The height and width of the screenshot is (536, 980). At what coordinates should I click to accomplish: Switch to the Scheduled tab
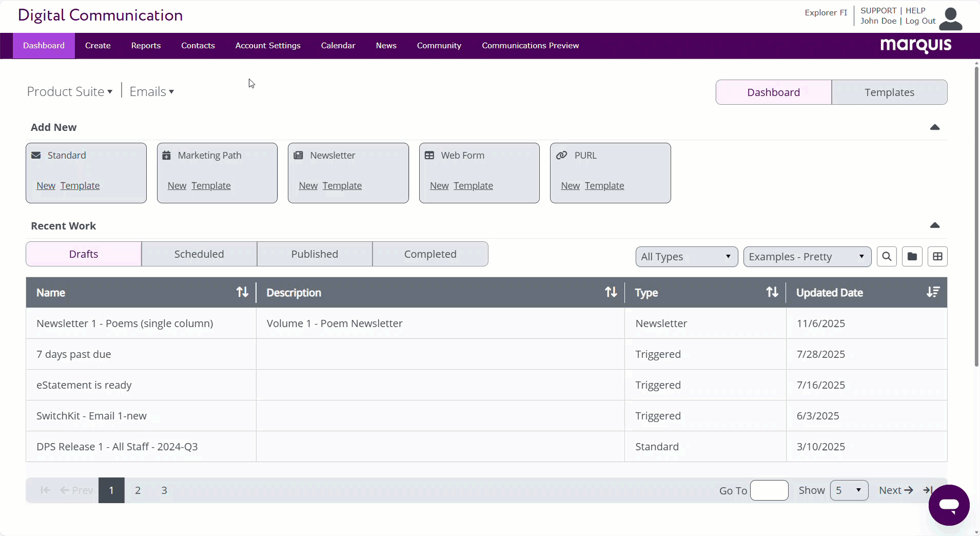(199, 254)
